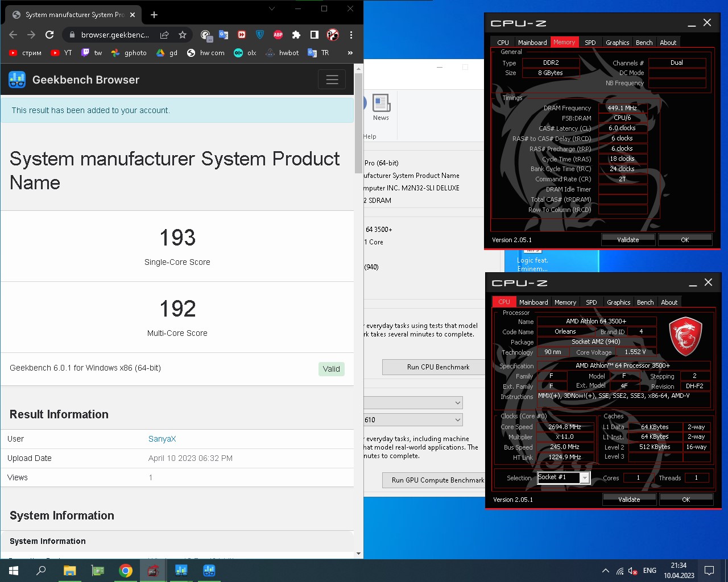The image size is (728, 582).
Task: Click Validate in upper CPU-Z window
Action: pyautogui.click(x=628, y=240)
